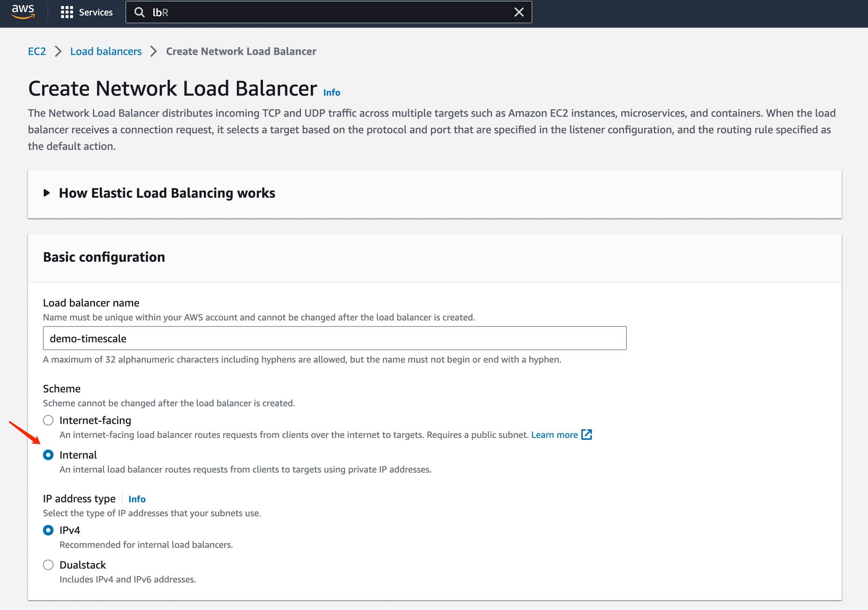Viewport: 868px width, 610px height.
Task: Click the search magnifier icon
Action: pyautogui.click(x=139, y=12)
